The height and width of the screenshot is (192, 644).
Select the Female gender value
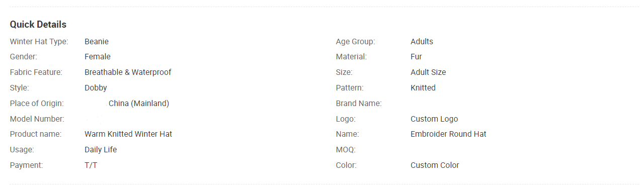[98, 57]
